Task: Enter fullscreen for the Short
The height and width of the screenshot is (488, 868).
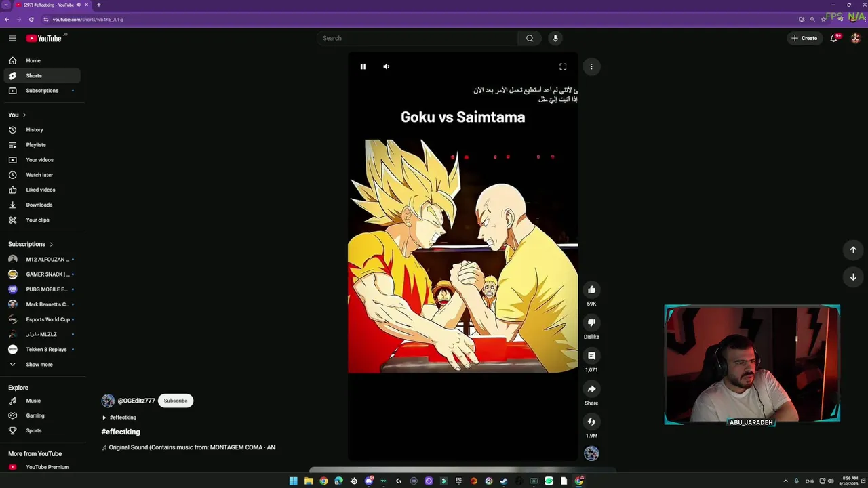Action: point(563,66)
